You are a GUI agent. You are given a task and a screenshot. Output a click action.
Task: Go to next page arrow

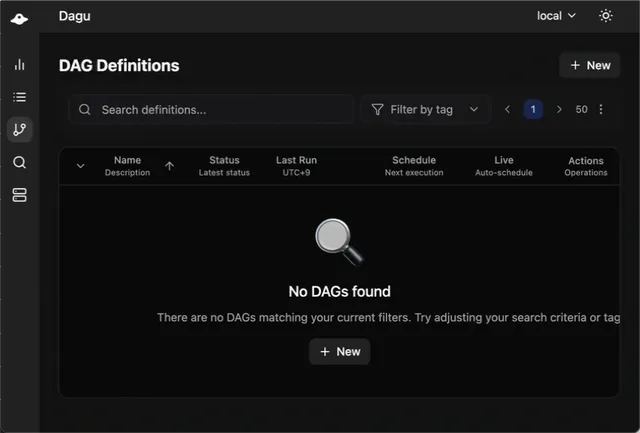tap(559, 109)
